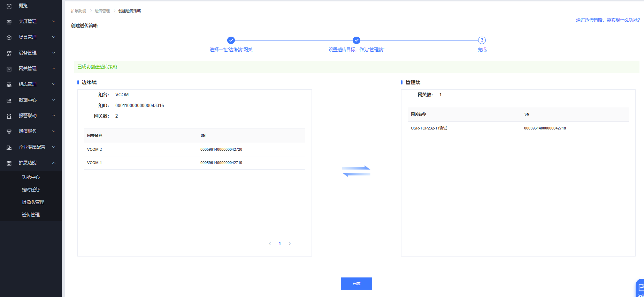Expand the 企业专属配置 menu chevron

point(54,147)
